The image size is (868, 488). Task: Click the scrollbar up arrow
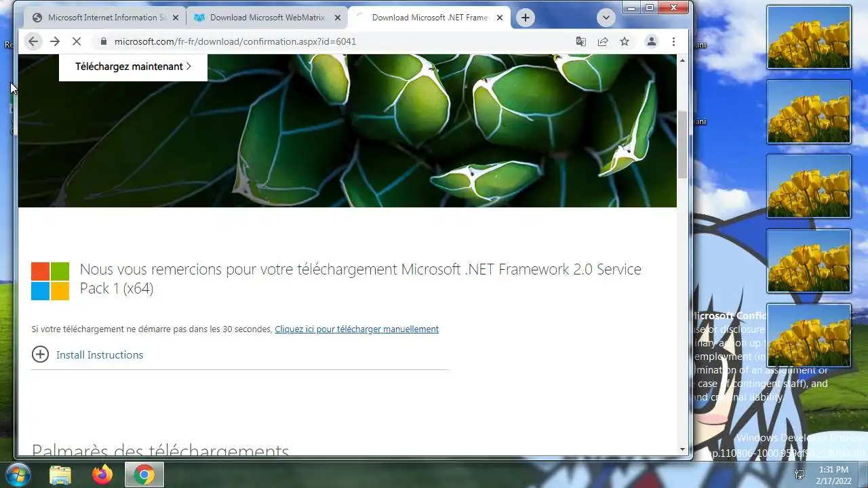pyautogui.click(x=683, y=60)
